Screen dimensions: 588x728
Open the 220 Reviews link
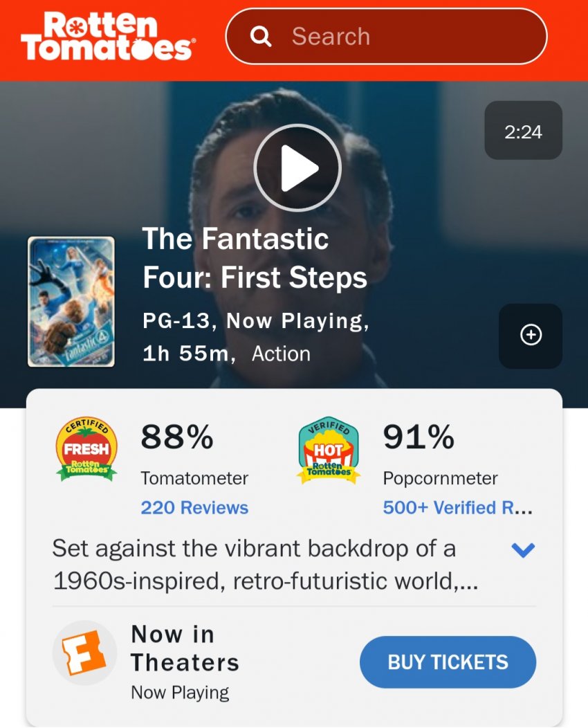194,508
